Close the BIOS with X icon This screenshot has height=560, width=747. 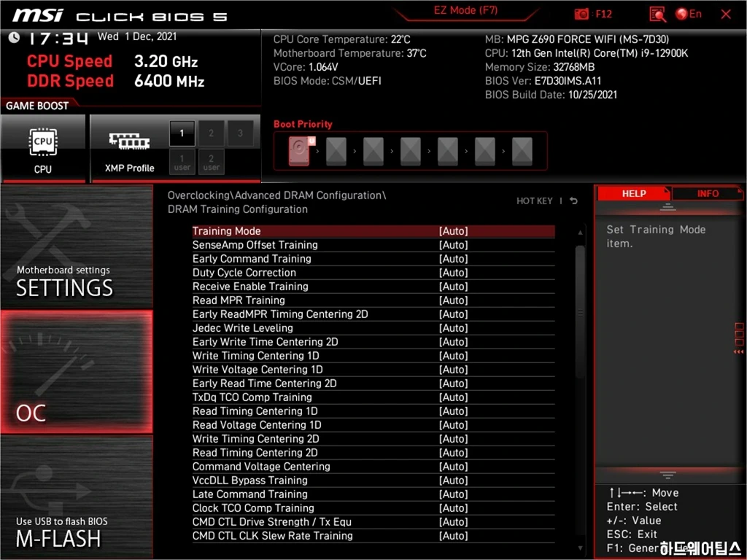pyautogui.click(x=726, y=15)
